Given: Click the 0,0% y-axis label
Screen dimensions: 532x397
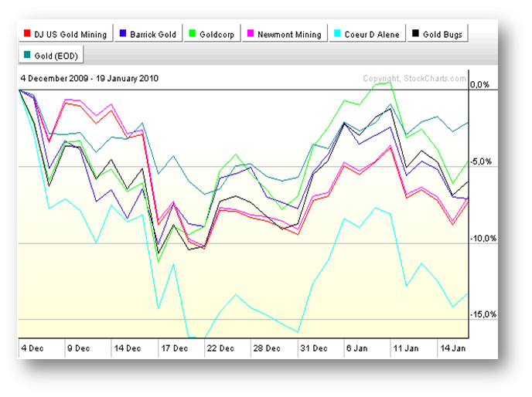Looking at the screenshot, I should point(481,86).
